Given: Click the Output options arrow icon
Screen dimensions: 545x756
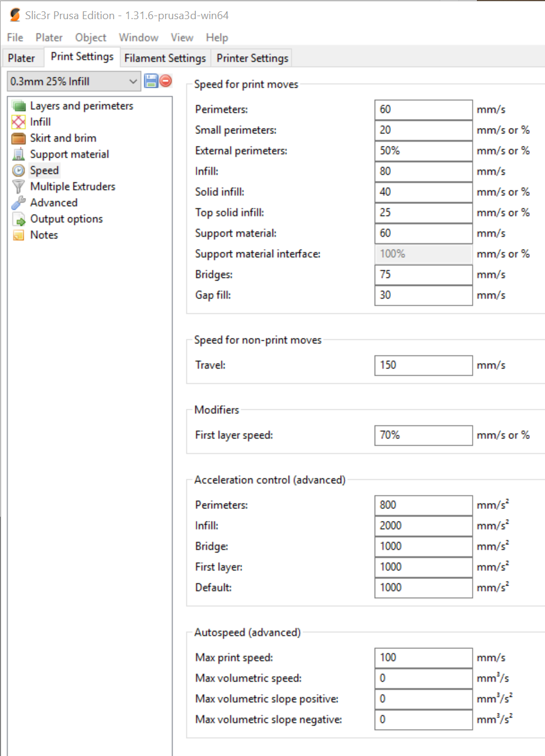Looking at the screenshot, I should pyautogui.click(x=19, y=219).
